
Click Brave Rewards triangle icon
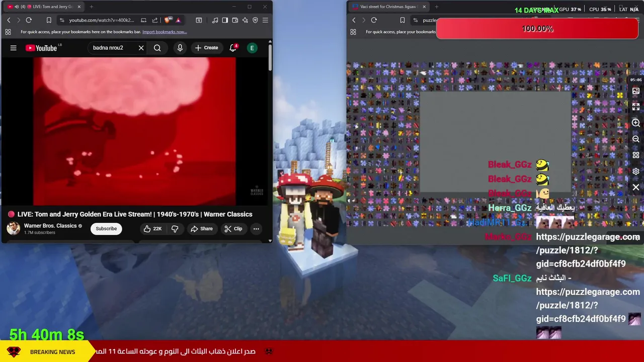tap(178, 20)
